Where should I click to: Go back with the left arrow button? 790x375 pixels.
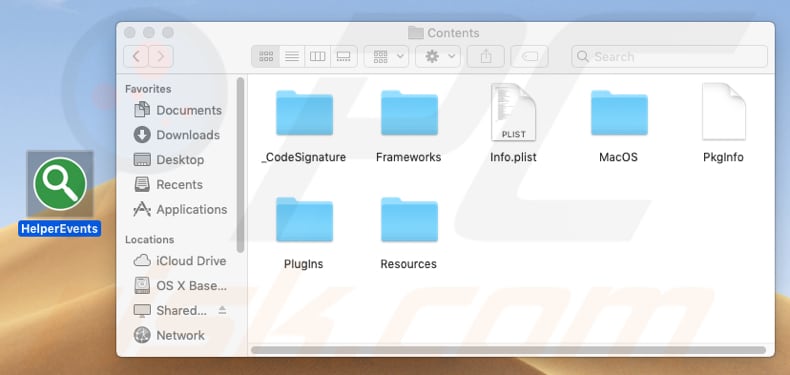(136, 56)
